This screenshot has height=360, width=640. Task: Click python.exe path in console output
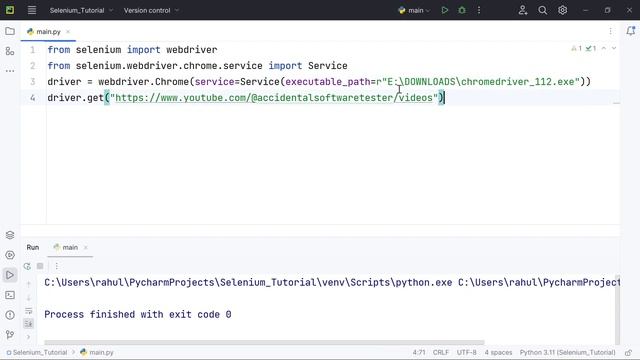[248, 282]
